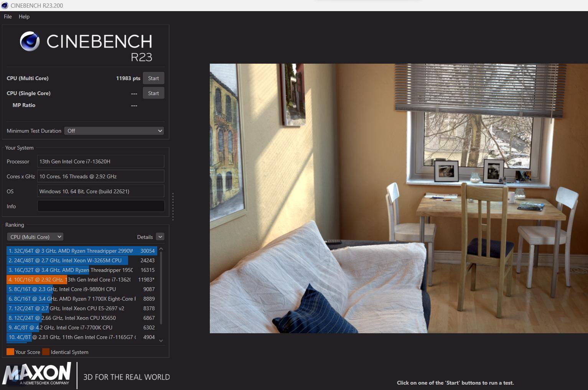Open the Minimum Test Duration dropdown

[114, 131]
